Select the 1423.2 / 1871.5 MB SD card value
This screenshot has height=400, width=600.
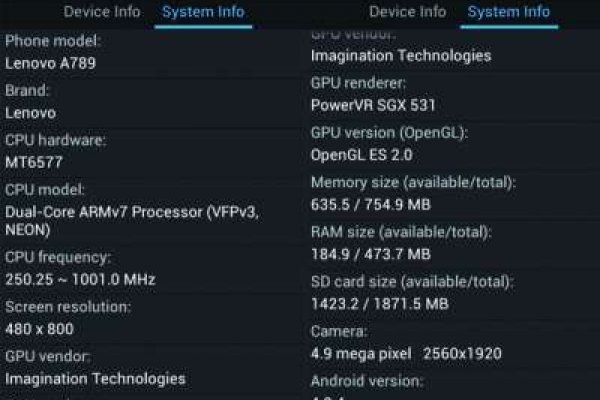coord(380,303)
